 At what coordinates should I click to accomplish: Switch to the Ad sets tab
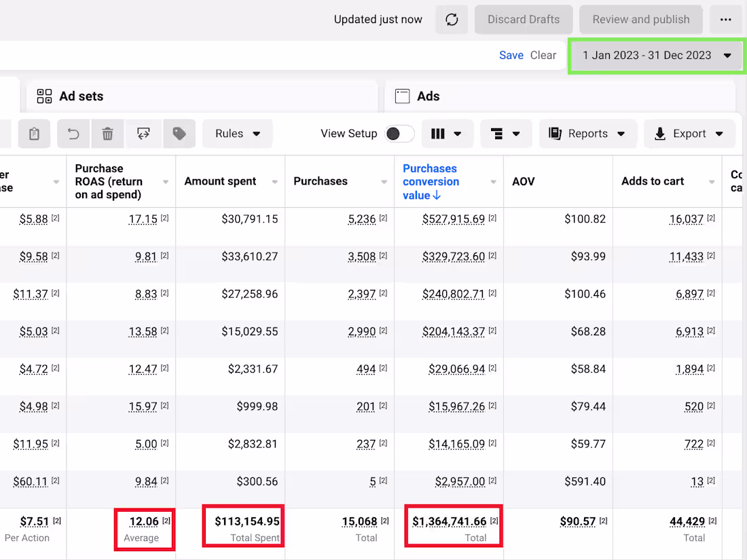pos(81,96)
